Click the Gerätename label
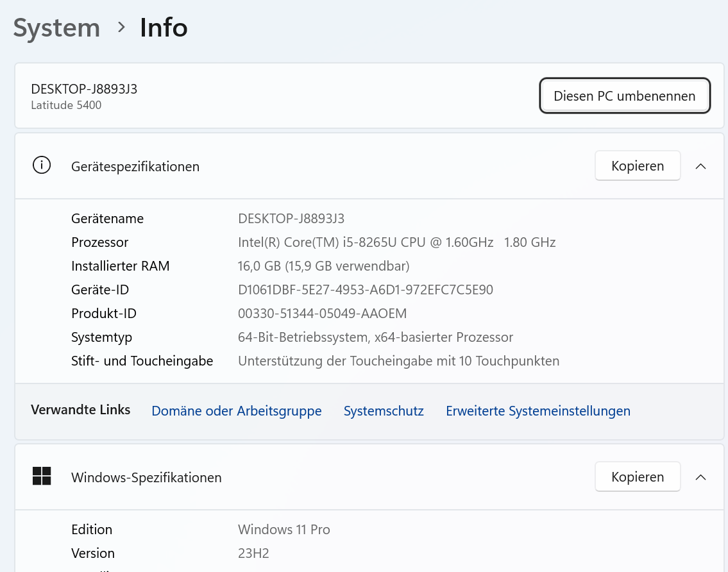 tap(107, 219)
